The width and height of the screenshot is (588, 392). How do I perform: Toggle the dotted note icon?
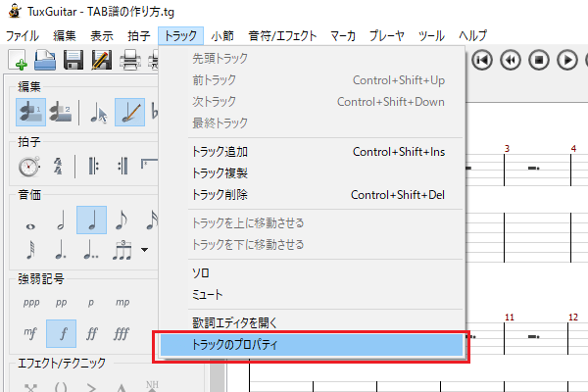[x=61, y=250]
